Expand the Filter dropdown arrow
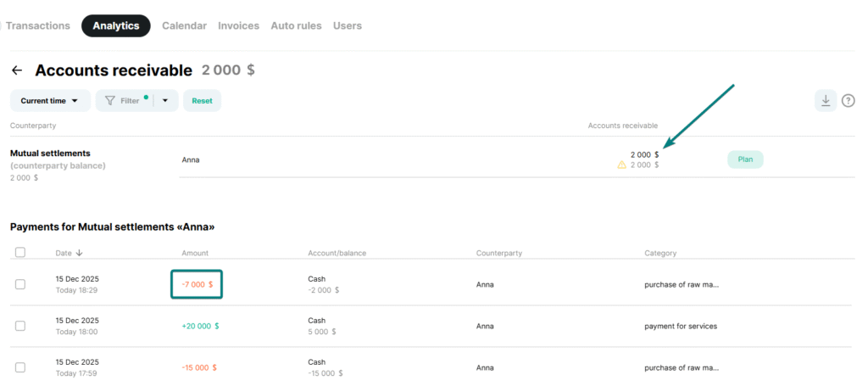 coord(165,101)
